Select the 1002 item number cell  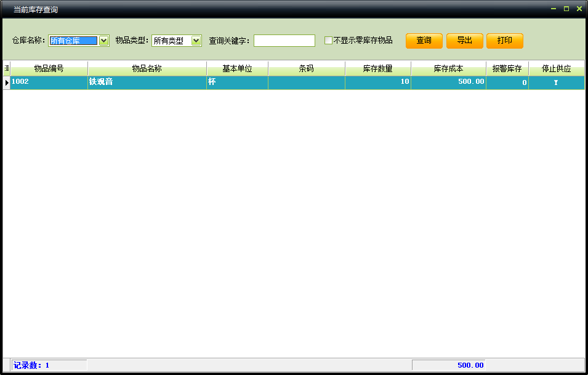point(49,83)
